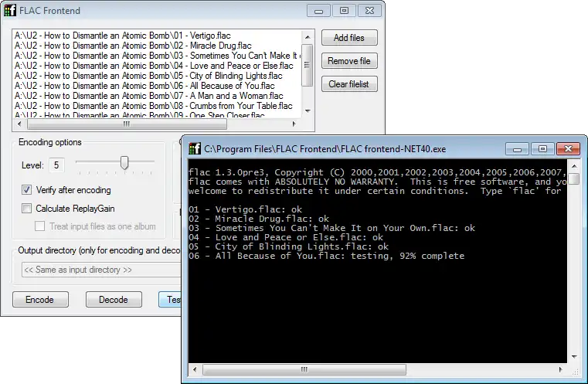The height and width of the screenshot is (384, 588).
Task: Click console horizontal scroll left arrow
Action: [x=195, y=370]
